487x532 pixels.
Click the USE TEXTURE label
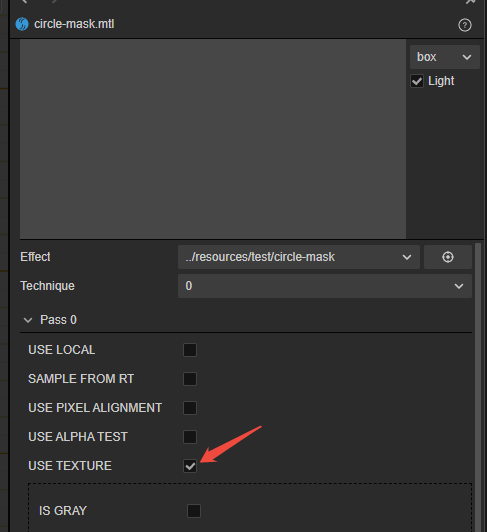[70, 466]
